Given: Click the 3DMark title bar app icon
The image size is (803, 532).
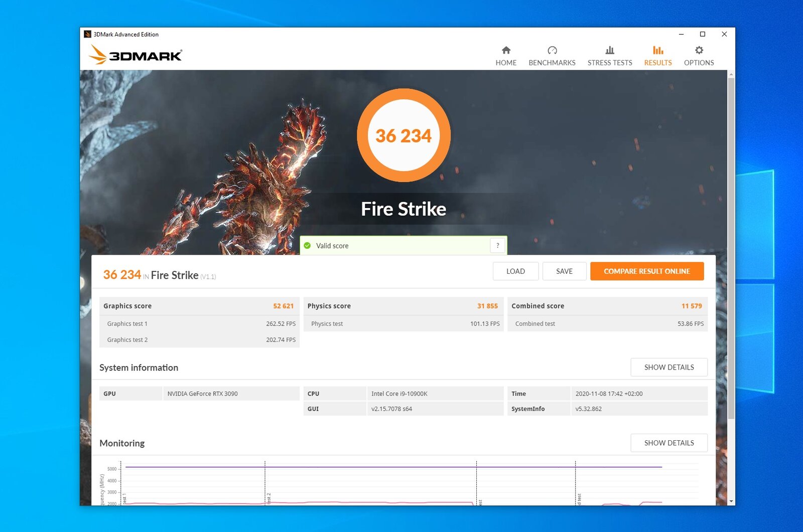Looking at the screenshot, I should point(87,34).
